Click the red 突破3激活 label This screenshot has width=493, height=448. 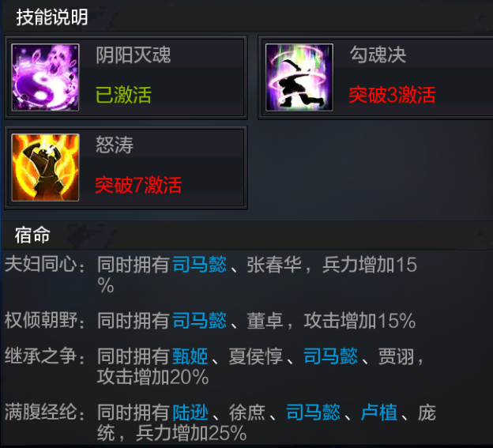click(x=392, y=95)
